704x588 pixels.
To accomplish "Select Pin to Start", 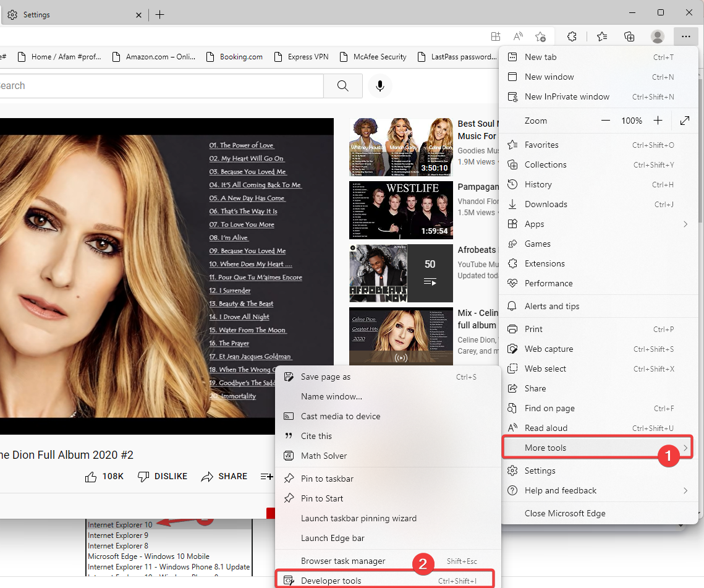I will coord(388,498).
